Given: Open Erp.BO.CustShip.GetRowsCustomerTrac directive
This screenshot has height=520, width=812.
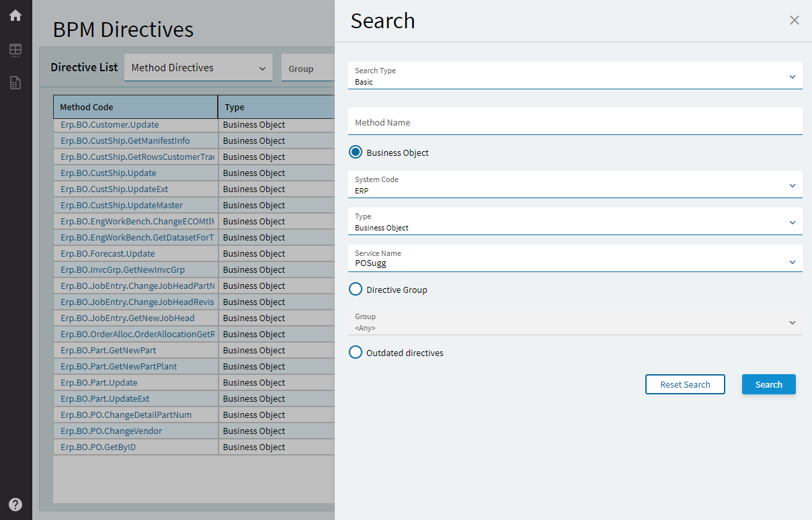Looking at the screenshot, I should click(x=137, y=157).
